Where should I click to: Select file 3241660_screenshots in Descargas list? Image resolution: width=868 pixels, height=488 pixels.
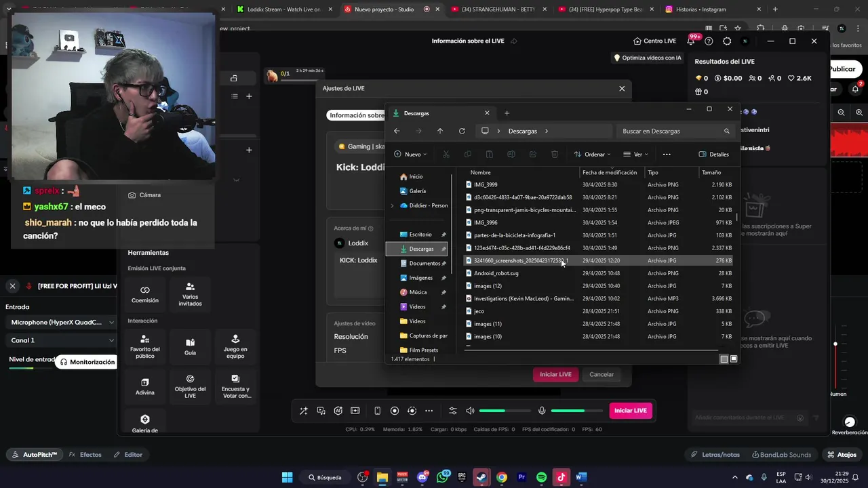(599, 260)
